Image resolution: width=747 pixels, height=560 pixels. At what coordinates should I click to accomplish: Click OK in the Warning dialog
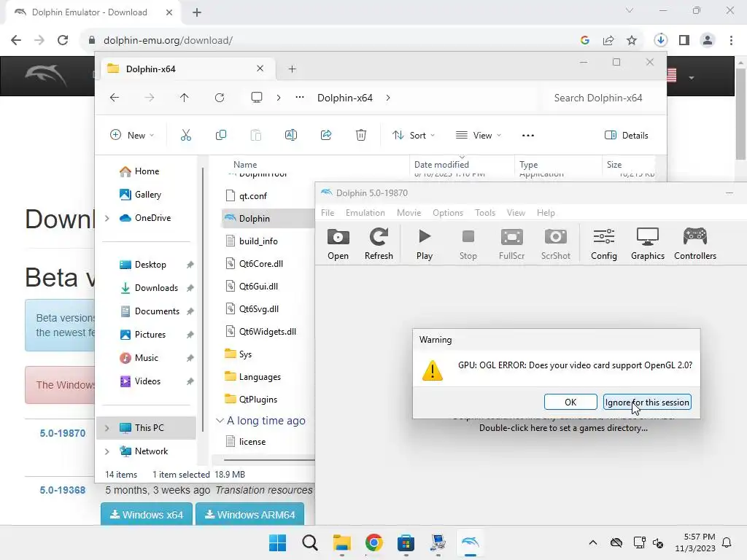[570, 402]
